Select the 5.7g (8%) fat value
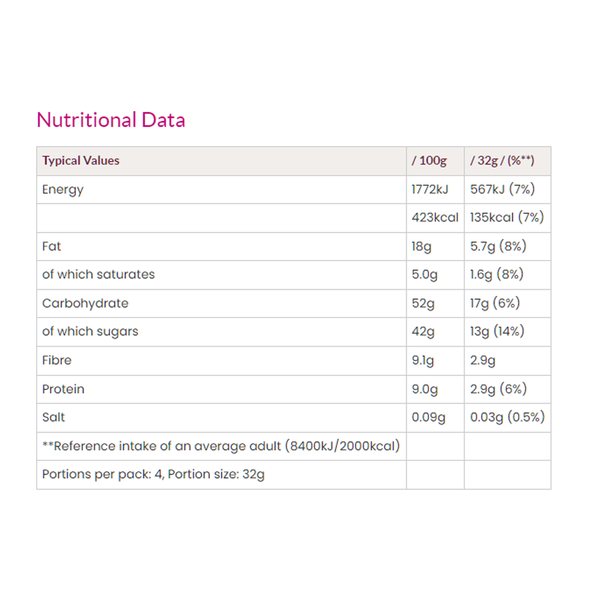600x600 pixels. [498, 246]
